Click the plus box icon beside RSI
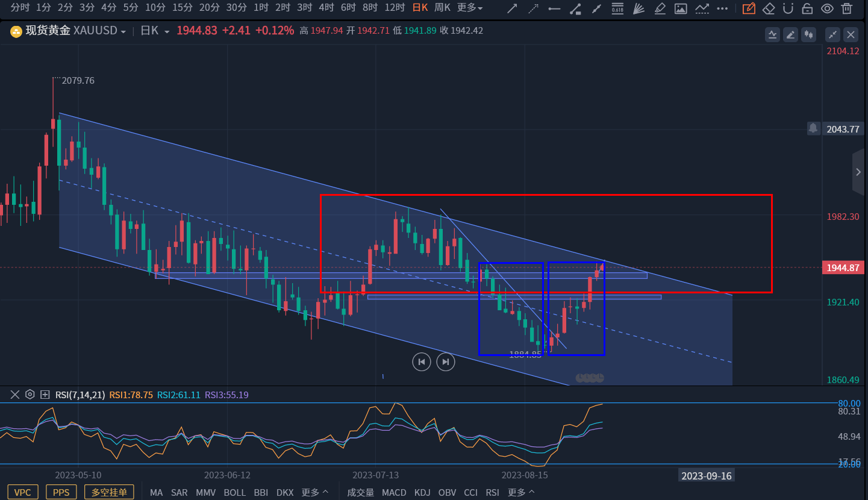The image size is (868, 500). tap(45, 395)
